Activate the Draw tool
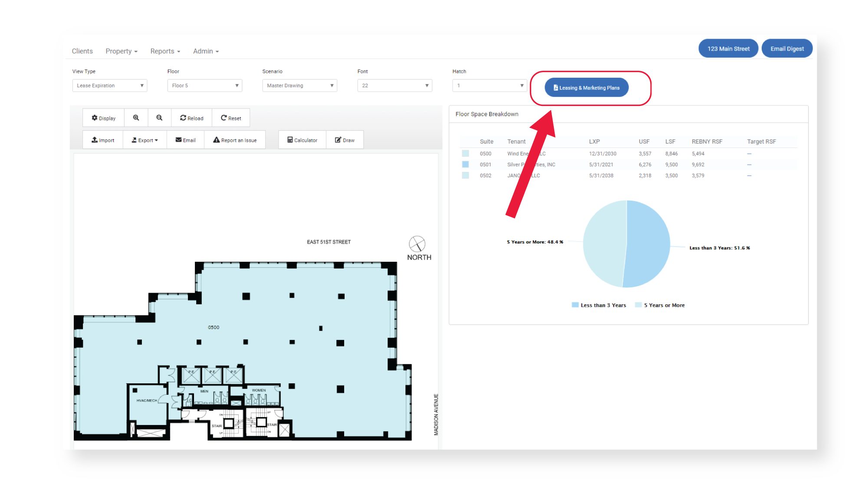 pos(345,140)
